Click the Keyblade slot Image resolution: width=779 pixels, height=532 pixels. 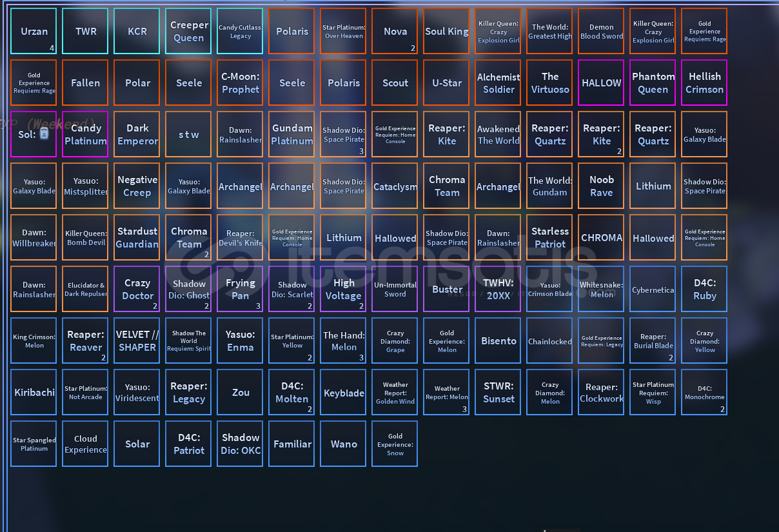click(343, 392)
